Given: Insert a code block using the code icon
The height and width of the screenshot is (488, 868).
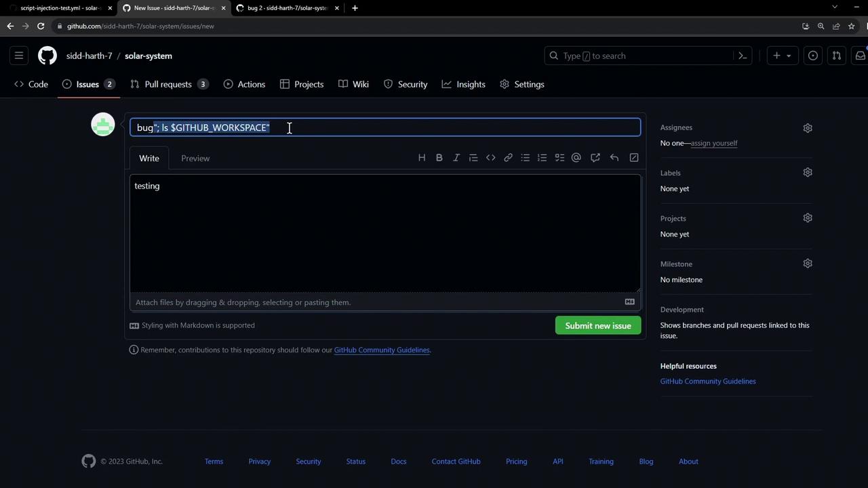Looking at the screenshot, I should click(490, 158).
